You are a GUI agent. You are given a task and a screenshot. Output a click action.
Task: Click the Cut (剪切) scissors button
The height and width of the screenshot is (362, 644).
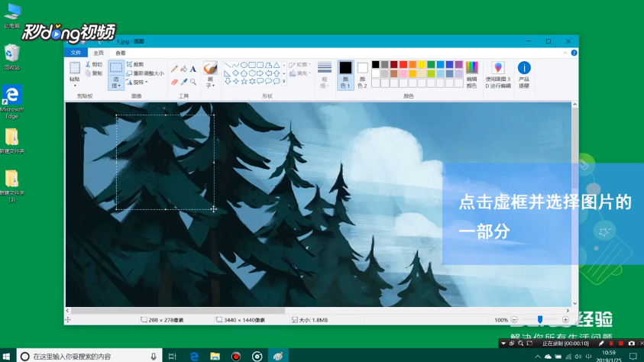[94, 64]
